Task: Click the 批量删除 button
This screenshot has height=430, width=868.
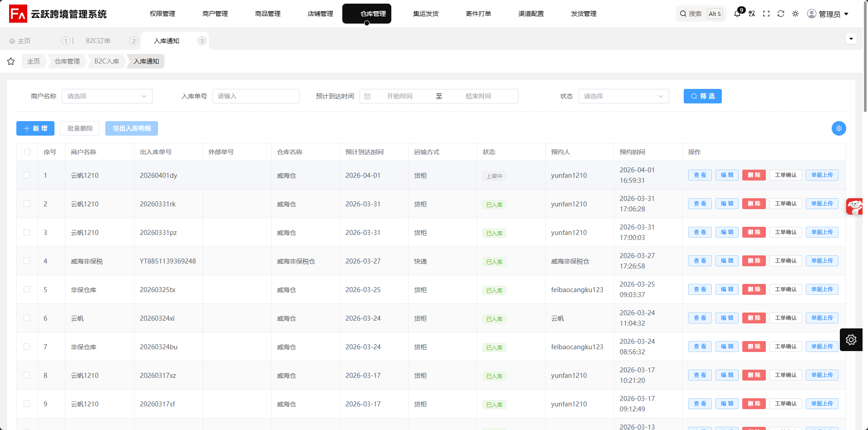Action: pyautogui.click(x=80, y=128)
